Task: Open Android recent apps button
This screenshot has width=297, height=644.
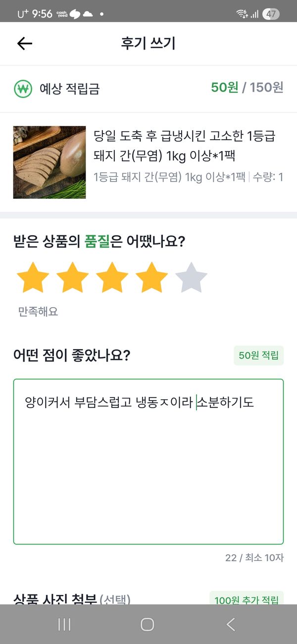Action: click(64, 625)
